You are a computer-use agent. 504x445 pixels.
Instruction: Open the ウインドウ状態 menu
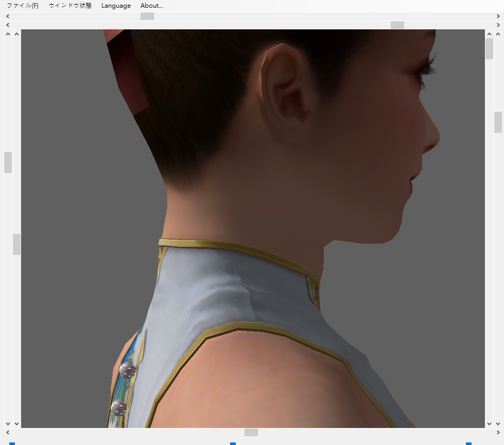(x=70, y=6)
